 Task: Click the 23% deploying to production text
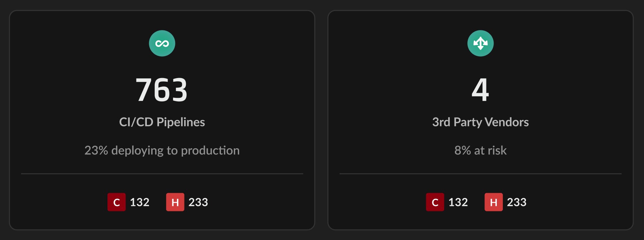(162, 150)
